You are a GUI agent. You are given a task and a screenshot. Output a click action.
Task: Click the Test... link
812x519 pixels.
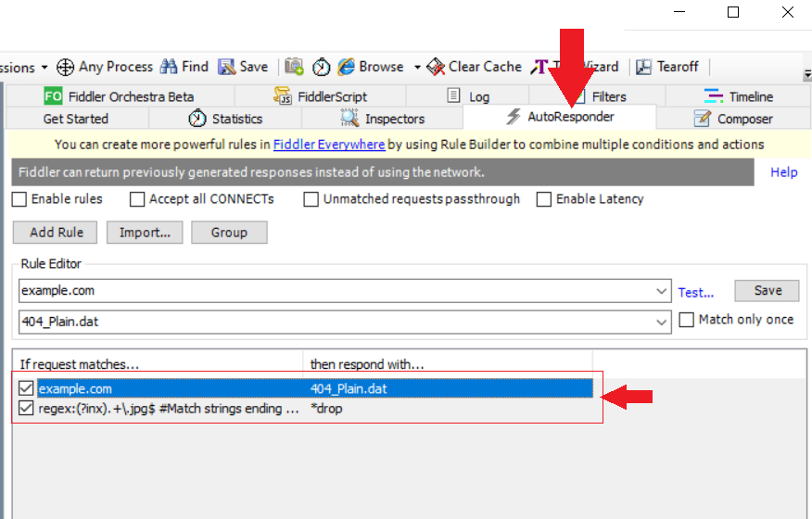[x=695, y=293]
